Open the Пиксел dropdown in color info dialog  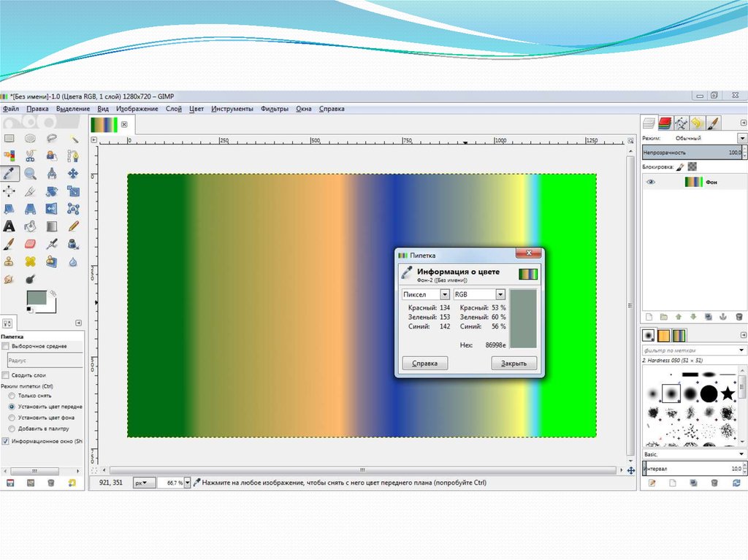[x=427, y=294]
